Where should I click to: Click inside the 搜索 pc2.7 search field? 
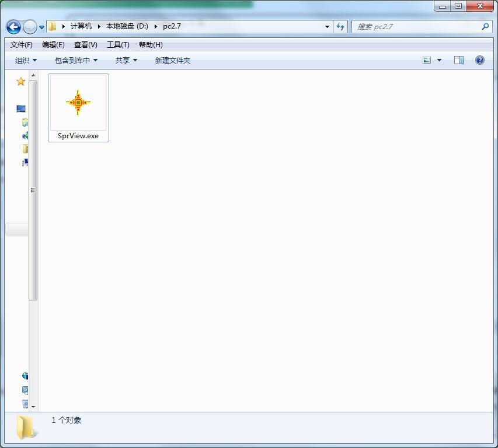pos(415,27)
